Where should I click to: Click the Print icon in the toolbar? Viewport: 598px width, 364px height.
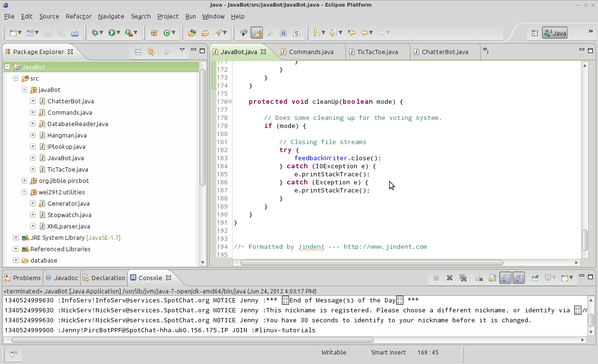(x=74, y=32)
